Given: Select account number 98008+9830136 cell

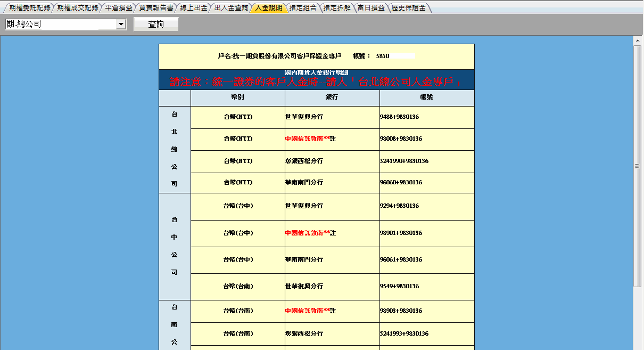Looking at the screenshot, I should pyautogui.click(x=401, y=139).
